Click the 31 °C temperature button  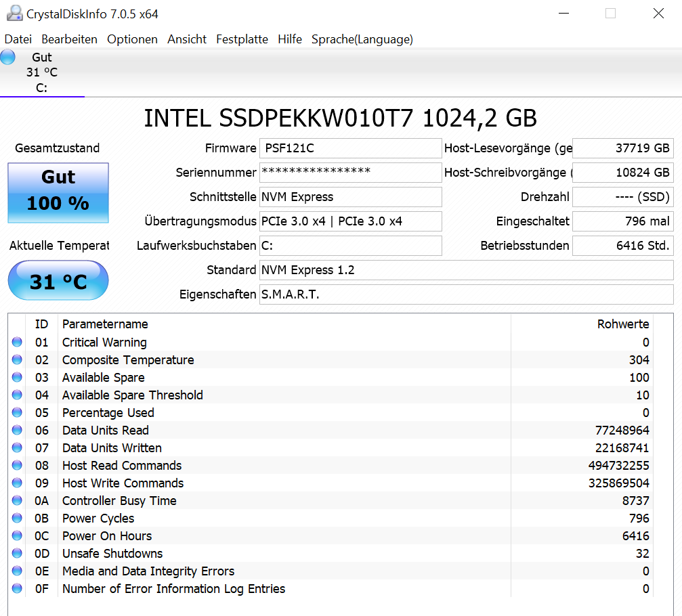point(58,281)
